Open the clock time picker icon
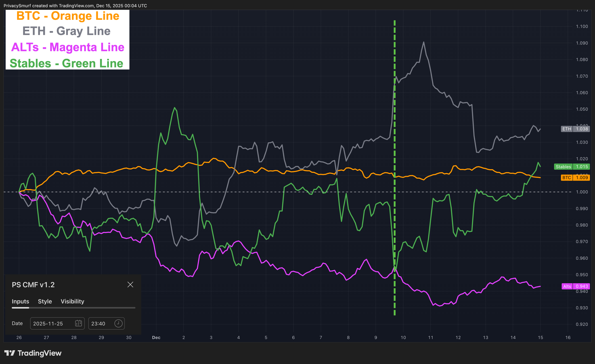This screenshot has height=364, width=595. pos(118,323)
